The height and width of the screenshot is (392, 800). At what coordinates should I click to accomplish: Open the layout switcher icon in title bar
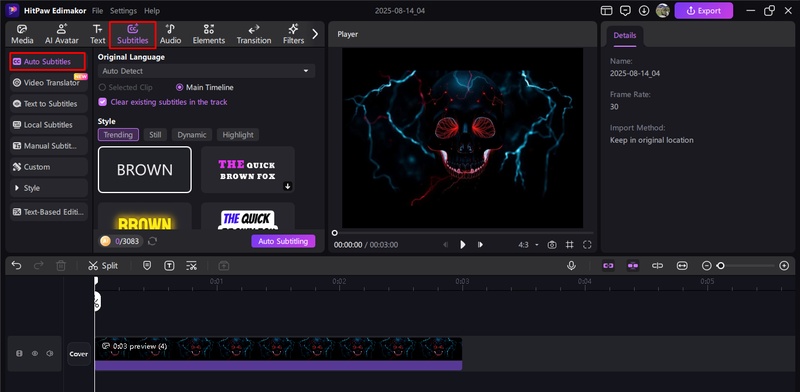point(606,11)
